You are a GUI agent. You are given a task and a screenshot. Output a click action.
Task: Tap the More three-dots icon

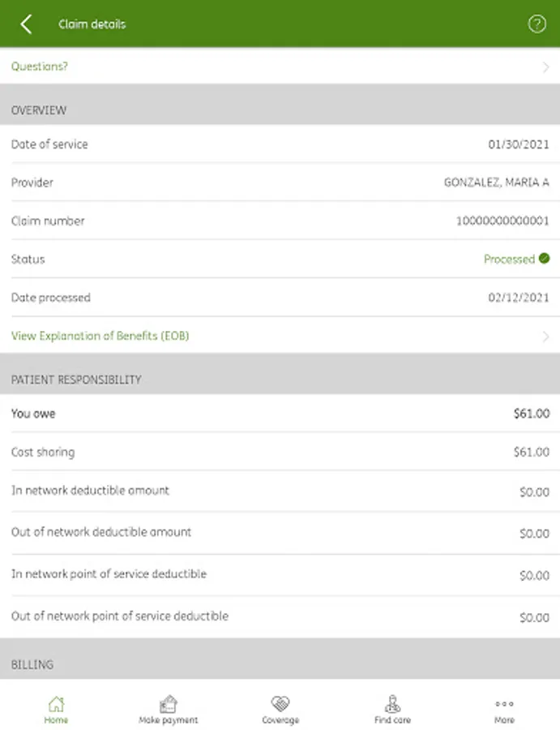click(x=504, y=703)
